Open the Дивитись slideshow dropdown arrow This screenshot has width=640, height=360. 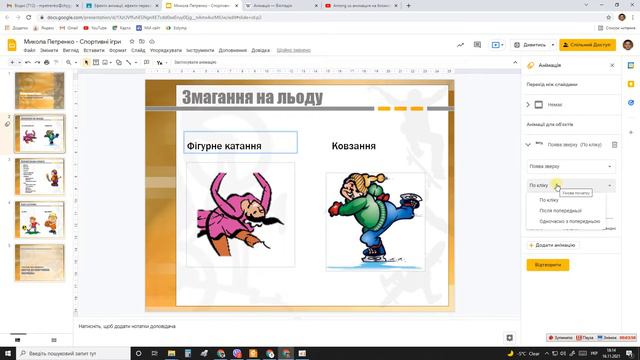pyautogui.click(x=553, y=45)
